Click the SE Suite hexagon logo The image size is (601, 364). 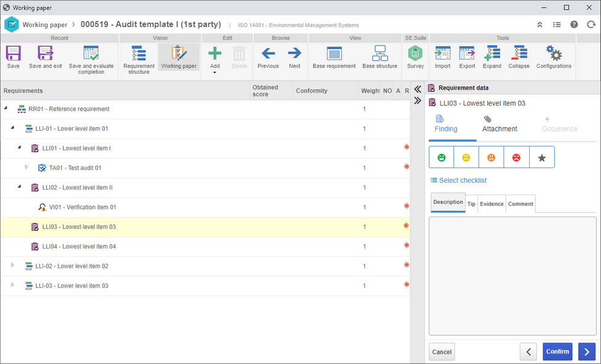coord(12,25)
